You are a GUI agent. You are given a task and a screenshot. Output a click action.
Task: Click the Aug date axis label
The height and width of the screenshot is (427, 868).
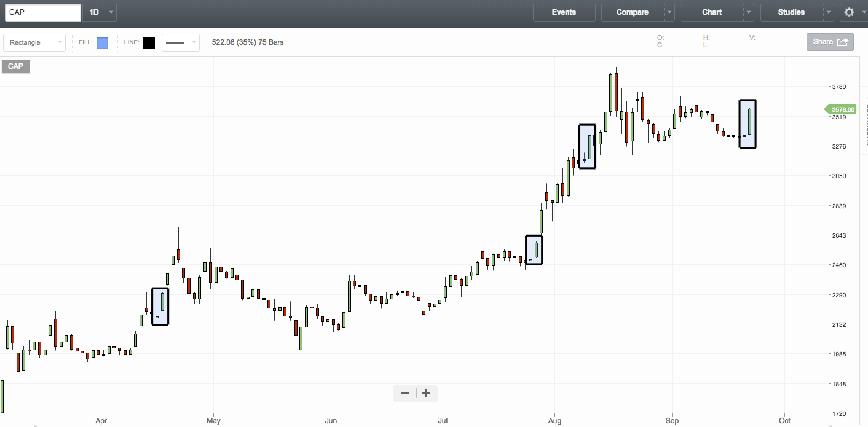click(x=554, y=421)
